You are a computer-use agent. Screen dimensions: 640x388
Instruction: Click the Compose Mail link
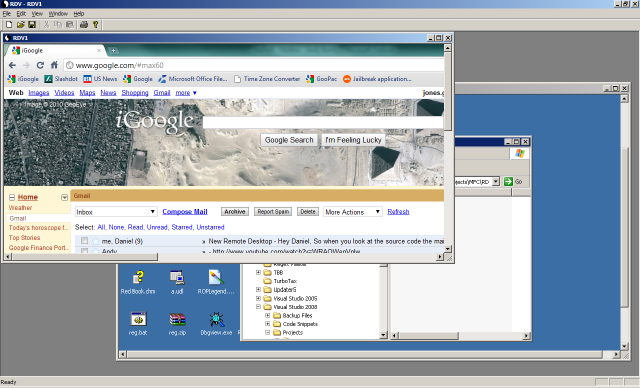(185, 212)
